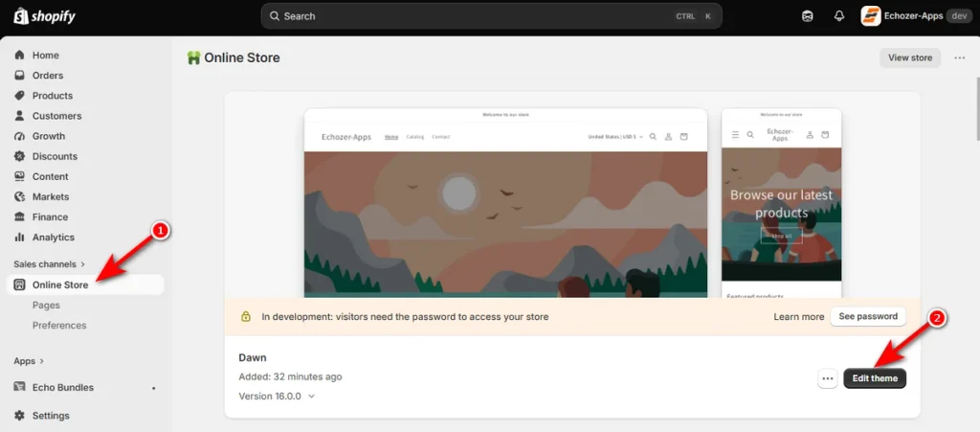Click the Home house icon in sidebar
The height and width of the screenshot is (432, 980).
19,55
